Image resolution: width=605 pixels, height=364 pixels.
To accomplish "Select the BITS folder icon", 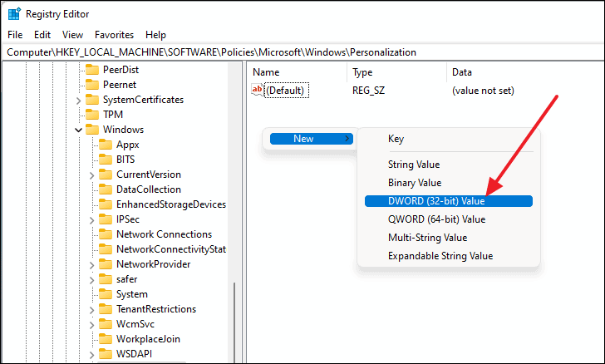I will (x=106, y=160).
